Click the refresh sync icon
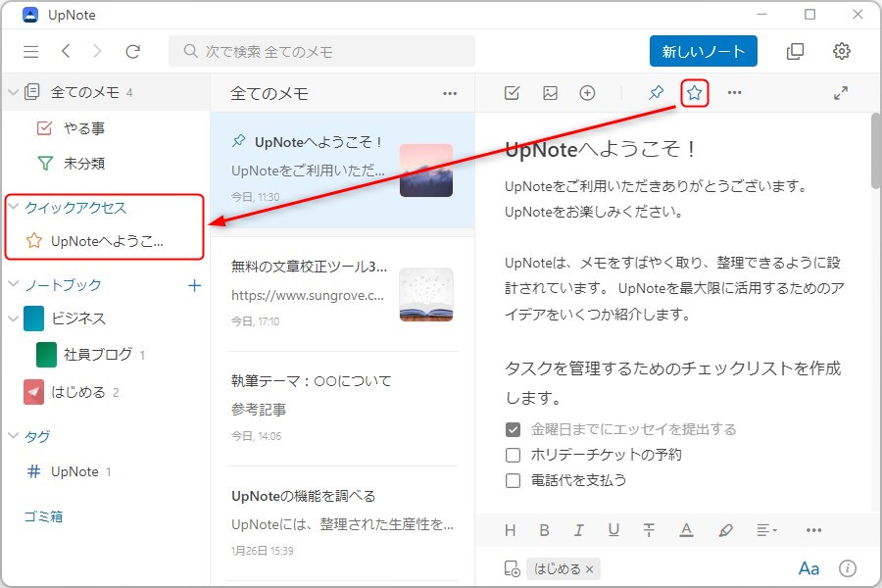 (x=132, y=52)
